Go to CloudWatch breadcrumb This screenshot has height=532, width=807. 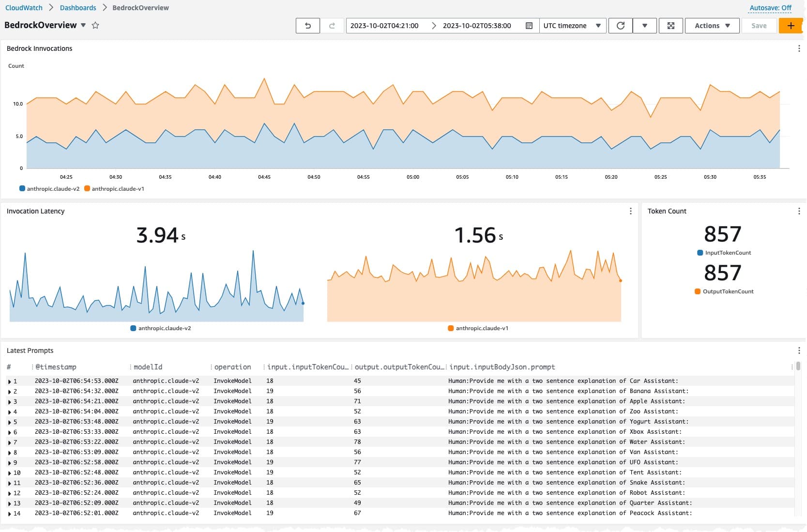pyautogui.click(x=24, y=8)
